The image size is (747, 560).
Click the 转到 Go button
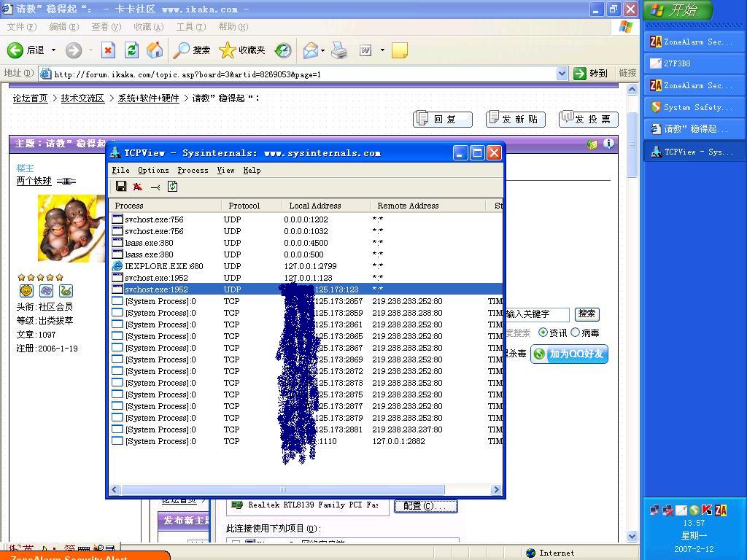[x=591, y=74]
